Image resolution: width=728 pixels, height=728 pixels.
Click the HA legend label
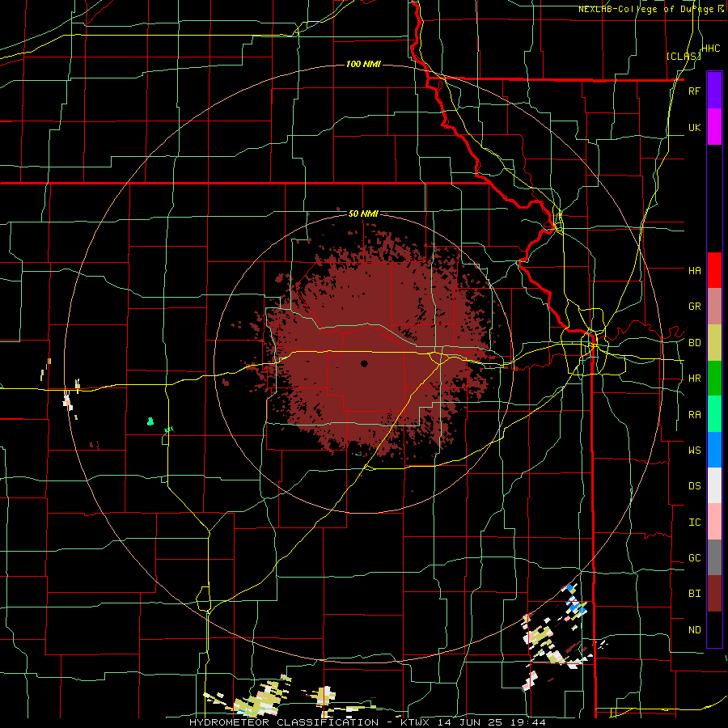tap(694, 271)
